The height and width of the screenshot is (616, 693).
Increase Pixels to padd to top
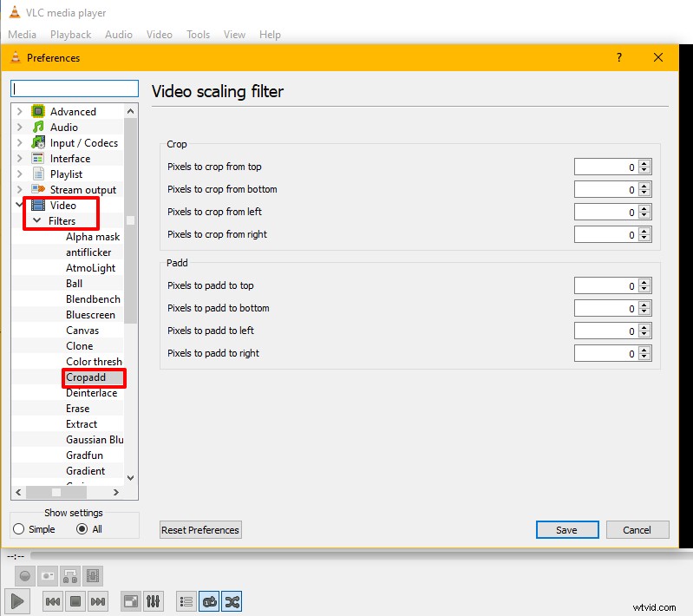coord(644,282)
